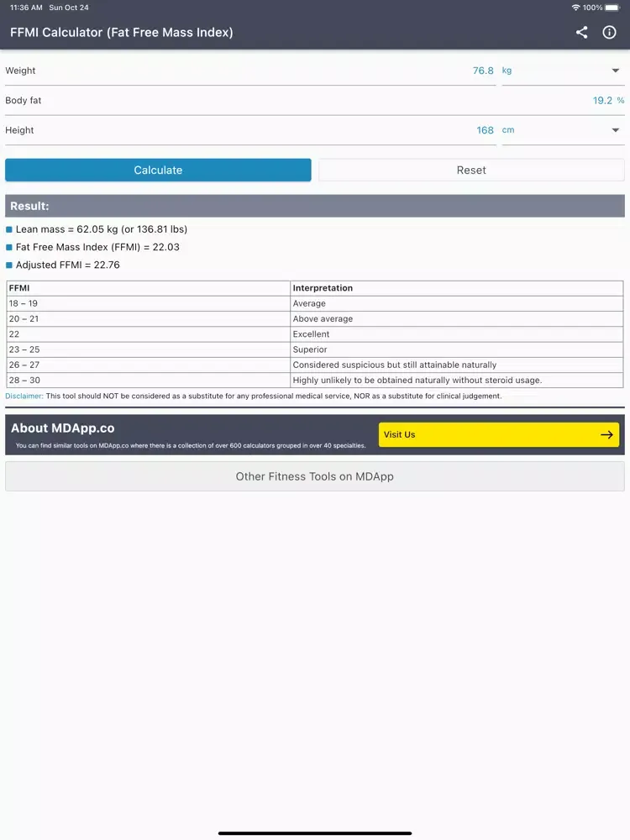The width and height of the screenshot is (630, 840).
Task: Click the arrow on Visit Us banner
Action: click(x=606, y=434)
